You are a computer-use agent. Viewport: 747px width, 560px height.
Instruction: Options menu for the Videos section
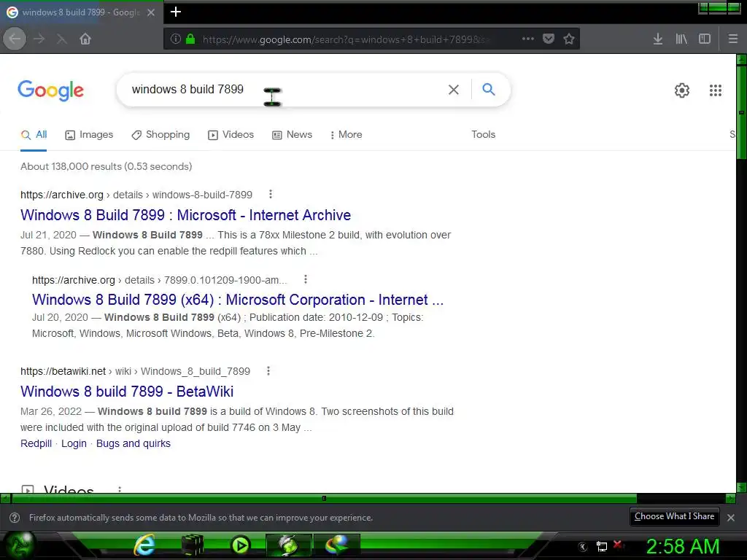tap(120, 489)
